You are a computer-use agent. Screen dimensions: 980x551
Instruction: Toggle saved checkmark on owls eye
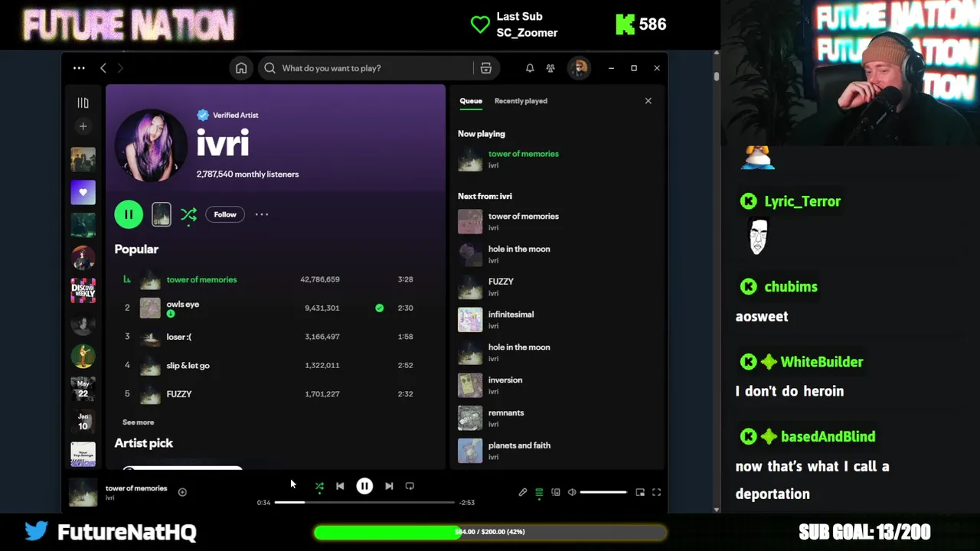[x=379, y=308]
